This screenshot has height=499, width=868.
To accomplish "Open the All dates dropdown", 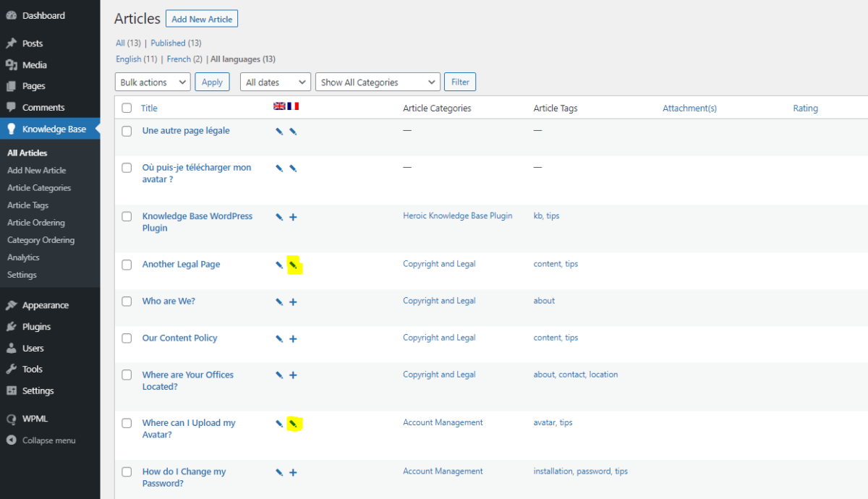I will 276,82.
